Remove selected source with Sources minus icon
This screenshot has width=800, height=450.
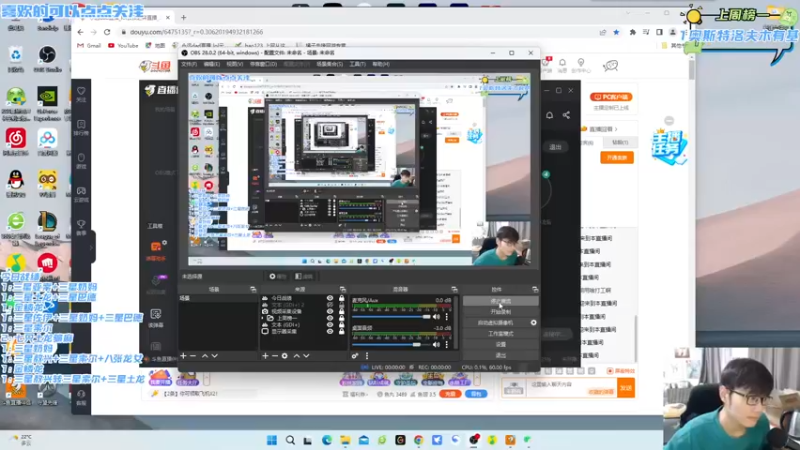[274, 356]
